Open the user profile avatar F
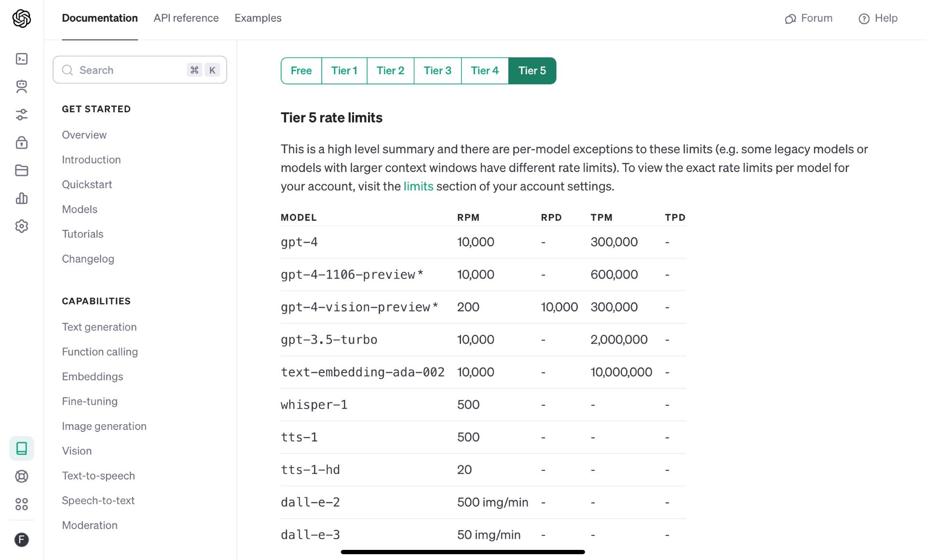The width and height of the screenshot is (926, 560). 22,540
